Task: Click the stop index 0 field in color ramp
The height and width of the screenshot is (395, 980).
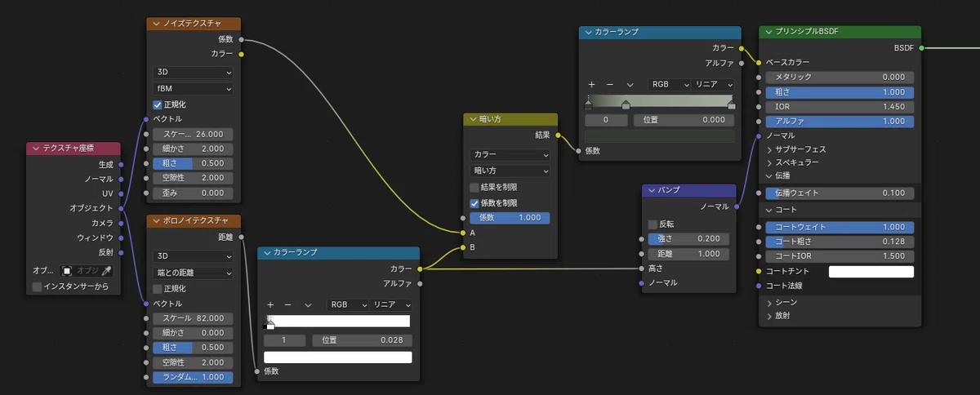Action: (x=606, y=120)
